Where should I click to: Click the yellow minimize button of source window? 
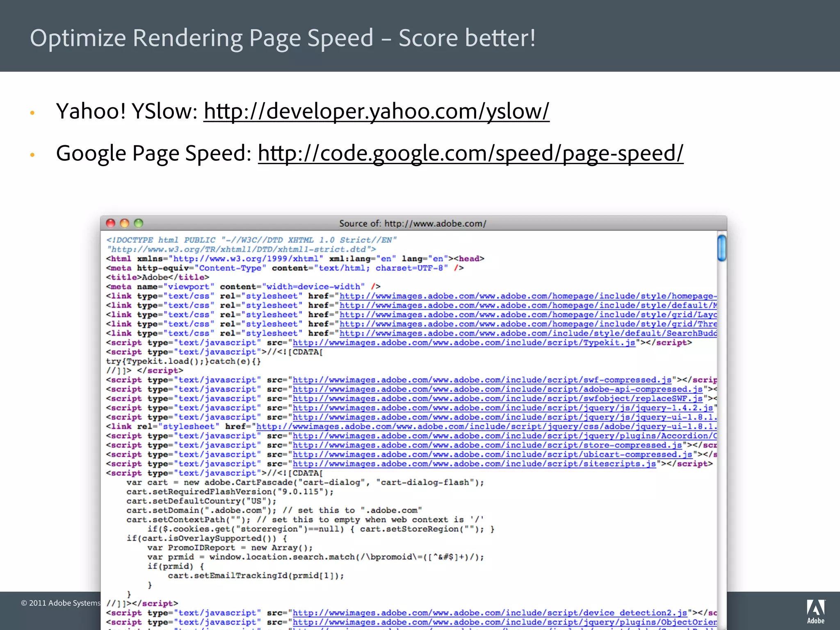125,223
